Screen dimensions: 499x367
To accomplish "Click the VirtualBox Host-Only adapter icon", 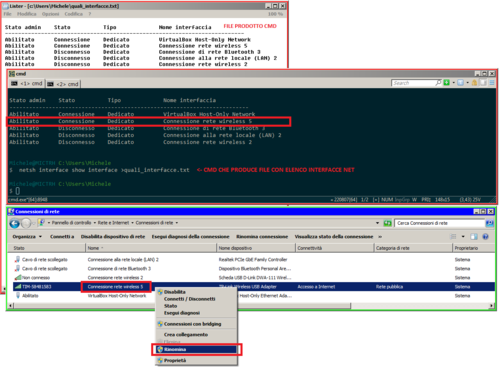I will click(18, 296).
